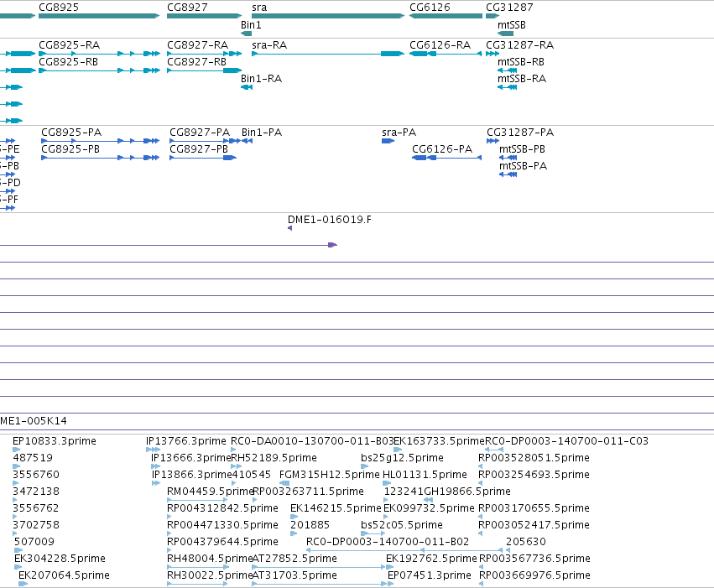Click the Bin1-RA transcript label
This screenshot has width=714, height=588.
click(x=262, y=79)
